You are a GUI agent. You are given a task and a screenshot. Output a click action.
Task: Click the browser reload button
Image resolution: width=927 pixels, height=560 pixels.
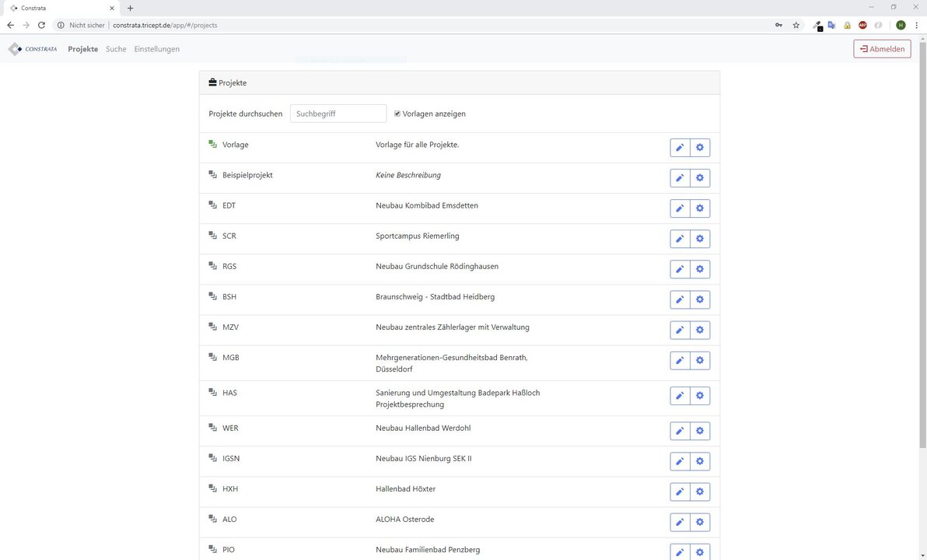tap(40, 25)
